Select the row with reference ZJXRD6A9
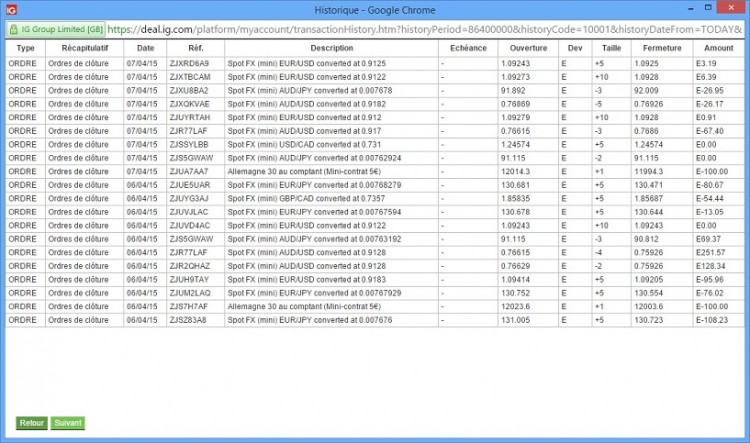Image resolution: width=750 pixels, height=443 pixels. 375,64
